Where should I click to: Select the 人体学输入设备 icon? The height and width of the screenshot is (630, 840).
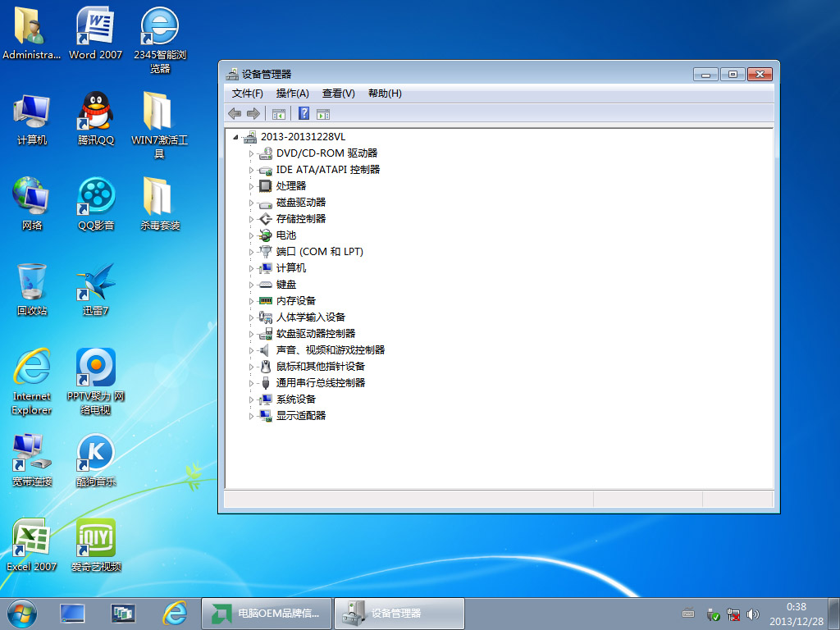pos(266,317)
